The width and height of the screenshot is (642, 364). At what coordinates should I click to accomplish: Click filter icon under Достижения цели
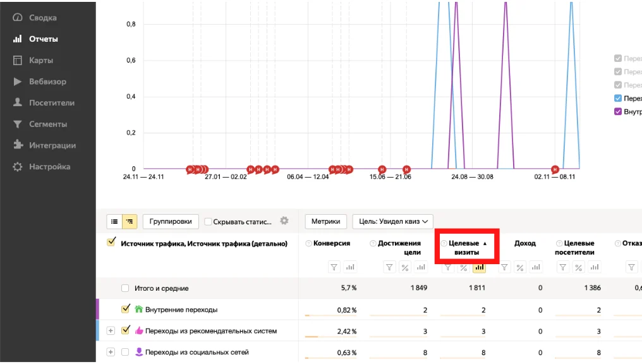[389, 267]
